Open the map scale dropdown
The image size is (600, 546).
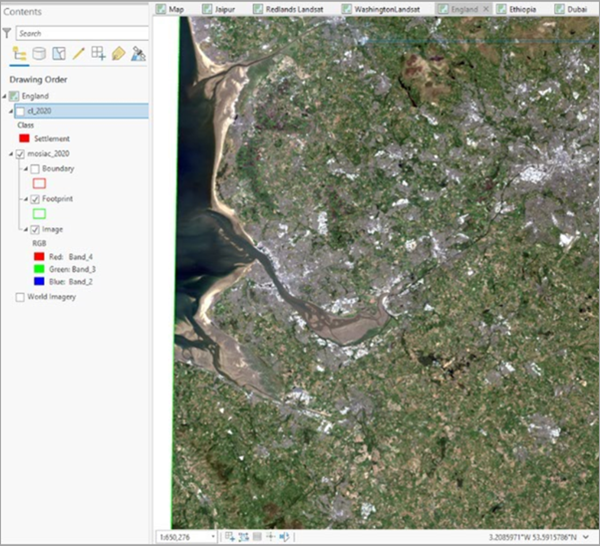[211, 537]
